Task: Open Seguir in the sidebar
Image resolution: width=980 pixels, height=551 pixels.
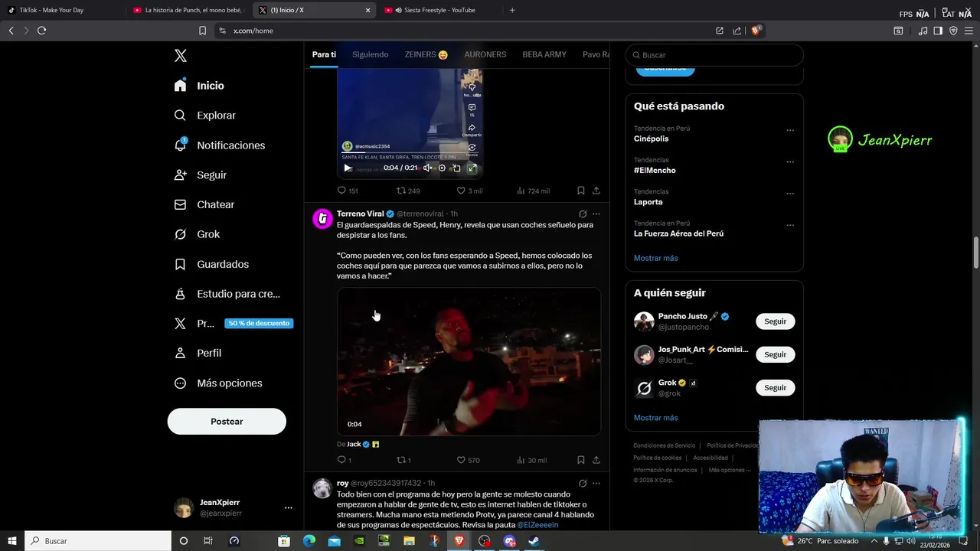Action: (200, 175)
